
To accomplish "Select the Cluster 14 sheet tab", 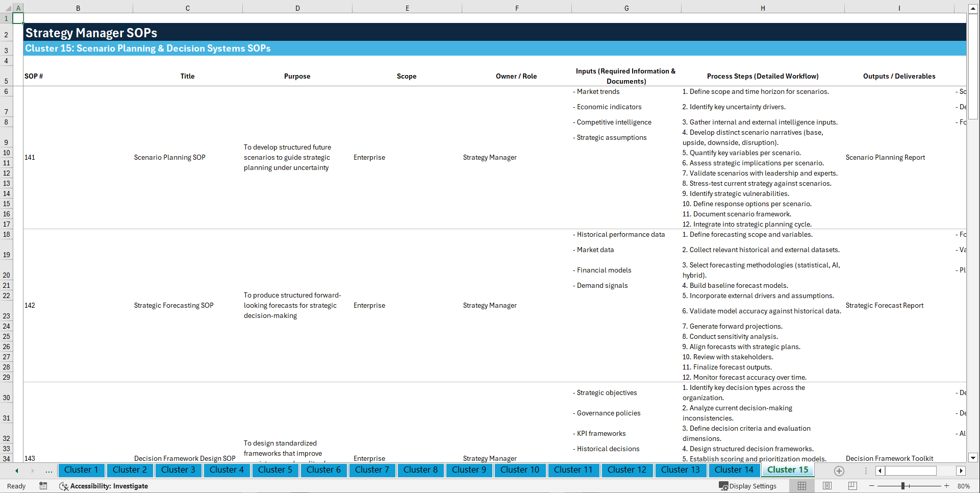I will [x=734, y=470].
